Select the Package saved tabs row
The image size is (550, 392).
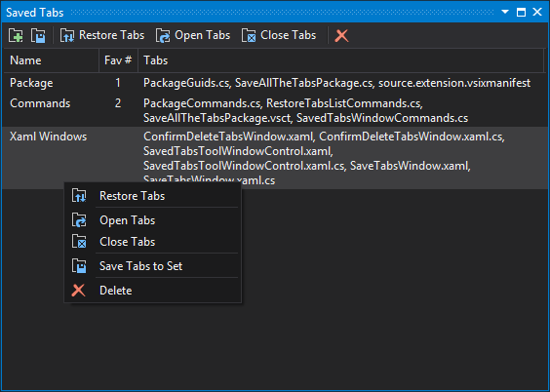tap(275, 83)
